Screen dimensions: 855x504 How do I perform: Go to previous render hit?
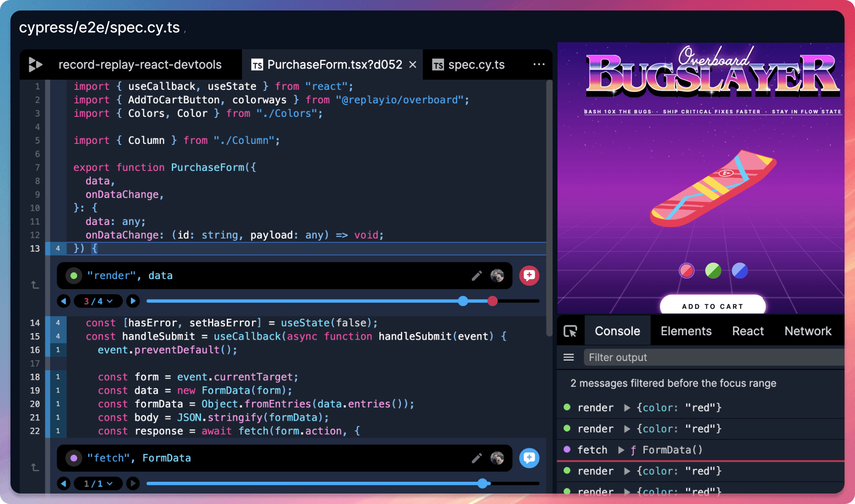tap(64, 301)
